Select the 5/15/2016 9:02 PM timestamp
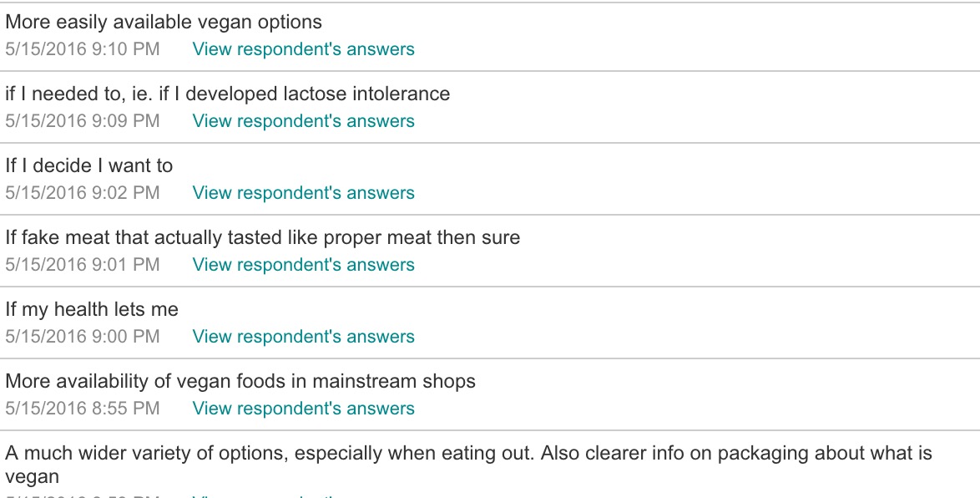Screen dimensions: 980x498 [83, 193]
